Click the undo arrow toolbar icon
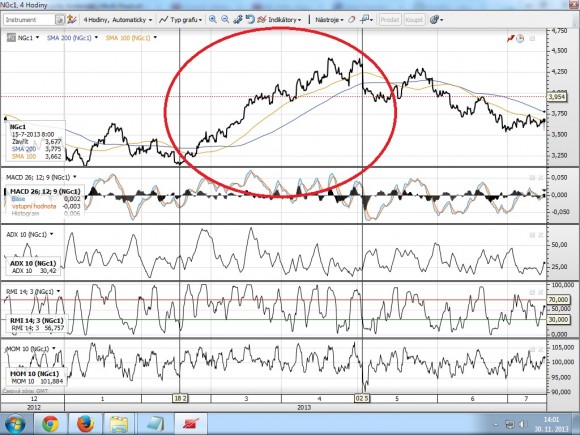The image size is (580, 435). click(x=250, y=20)
